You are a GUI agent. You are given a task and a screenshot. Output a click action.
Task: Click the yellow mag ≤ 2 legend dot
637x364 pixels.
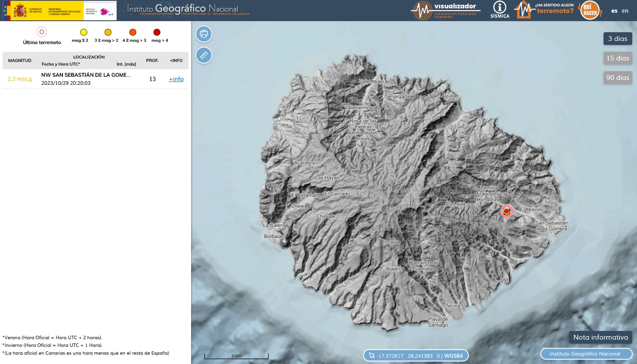(x=84, y=32)
